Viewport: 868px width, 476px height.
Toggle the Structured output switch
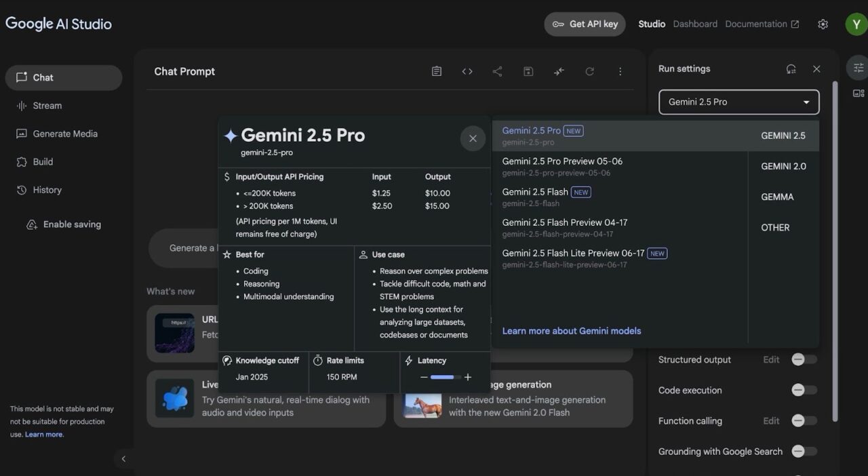click(804, 359)
